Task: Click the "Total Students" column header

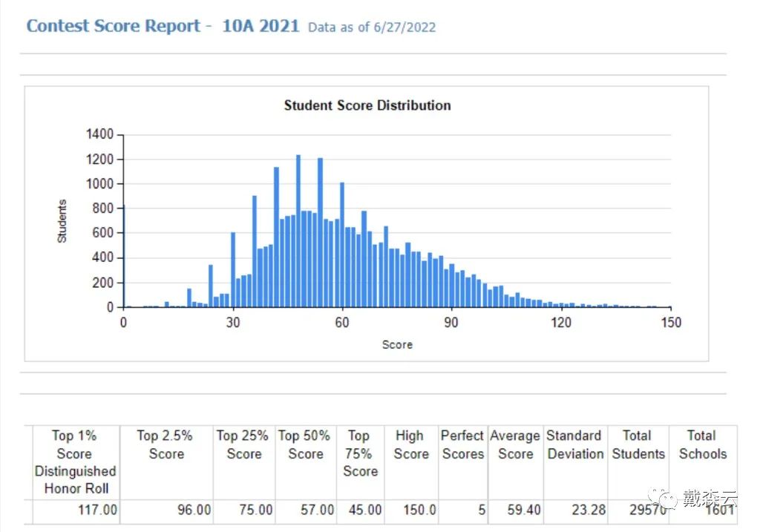Action: click(x=638, y=444)
